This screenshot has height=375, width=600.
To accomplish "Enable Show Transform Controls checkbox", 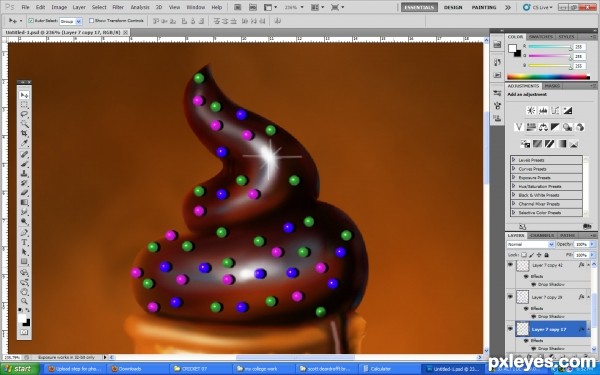I will tap(91, 21).
